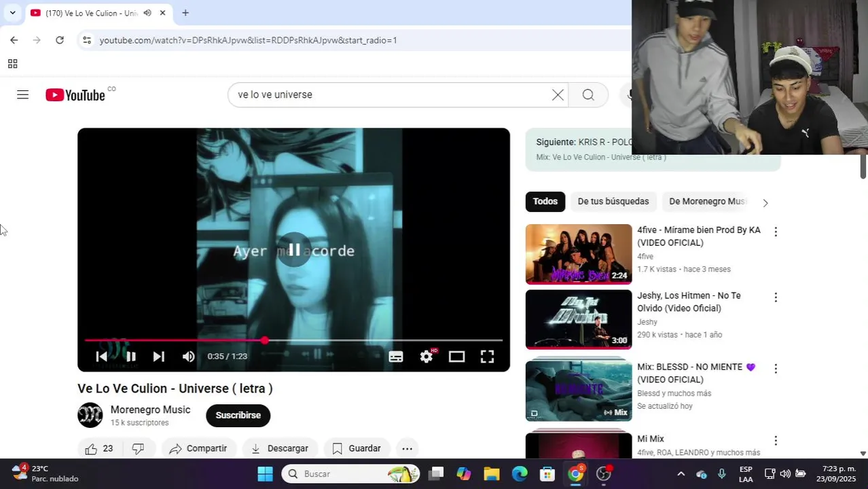
Task: Open more actions ellipsis below video
Action: click(x=407, y=448)
